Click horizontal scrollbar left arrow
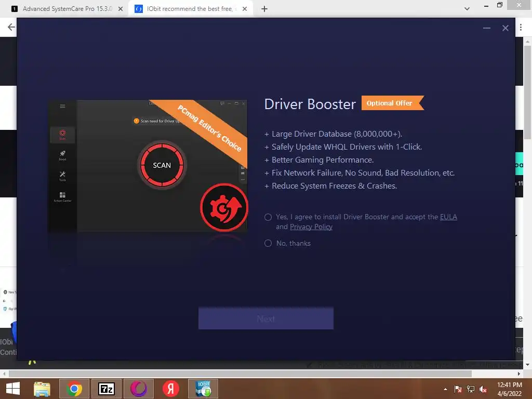The width and height of the screenshot is (532, 399). click(4, 374)
